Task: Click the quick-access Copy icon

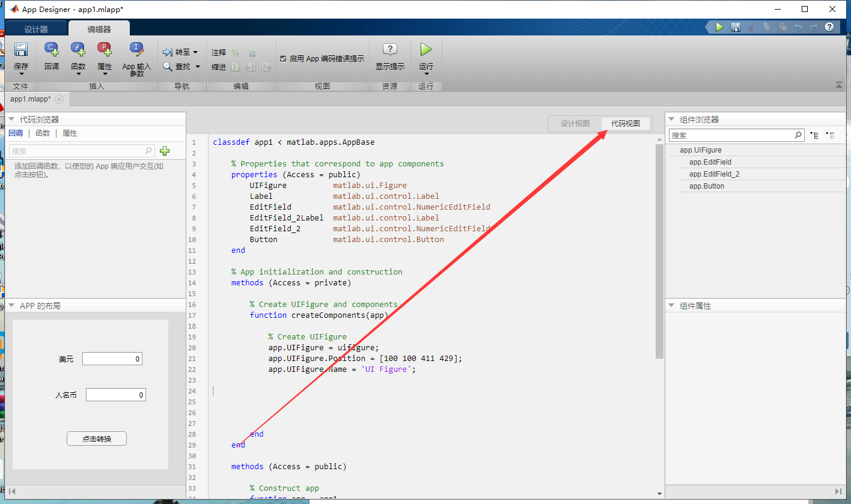Action: click(767, 27)
